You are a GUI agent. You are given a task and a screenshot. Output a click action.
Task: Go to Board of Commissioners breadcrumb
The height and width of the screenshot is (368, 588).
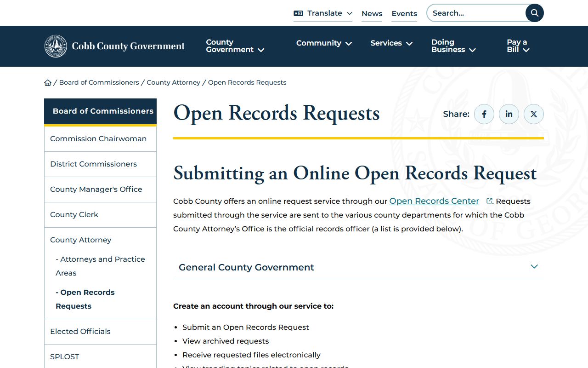(99, 82)
